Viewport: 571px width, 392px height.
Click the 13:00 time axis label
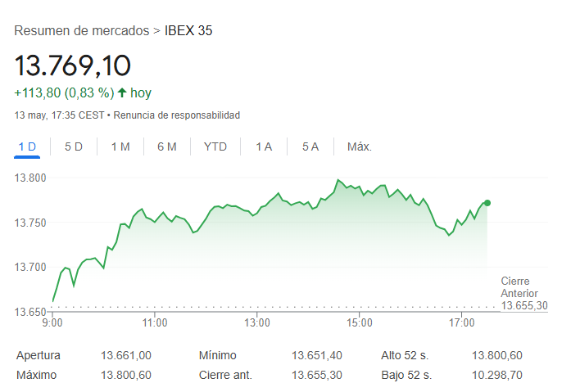pyautogui.click(x=256, y=322)
